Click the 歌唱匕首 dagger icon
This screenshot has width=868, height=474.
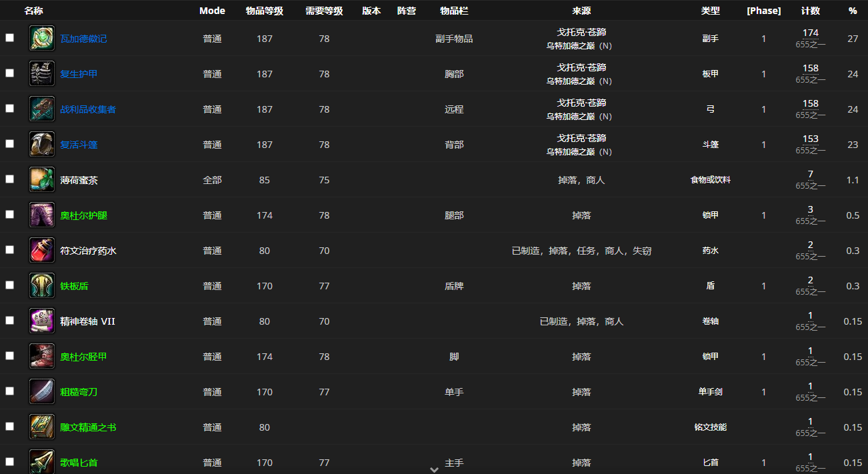coord(42,461)
